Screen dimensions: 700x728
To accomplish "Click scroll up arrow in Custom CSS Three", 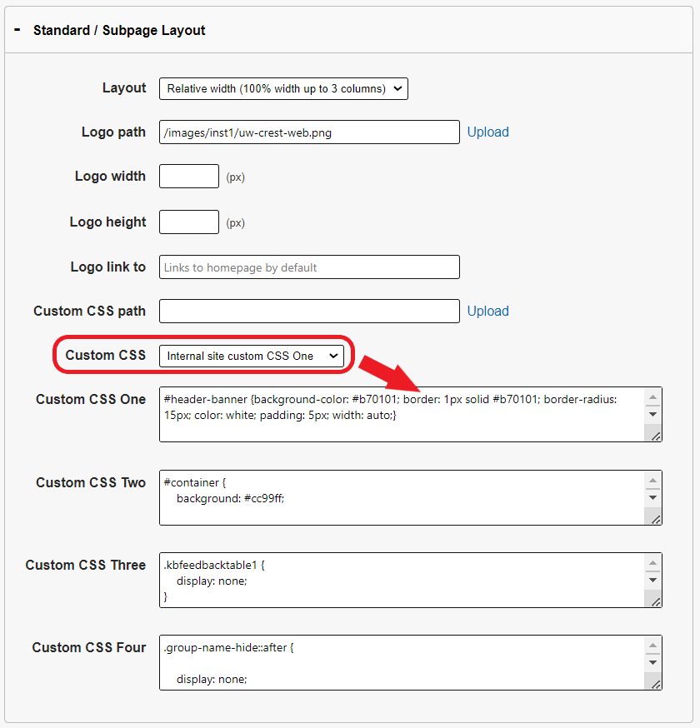I will coord(652,563).
